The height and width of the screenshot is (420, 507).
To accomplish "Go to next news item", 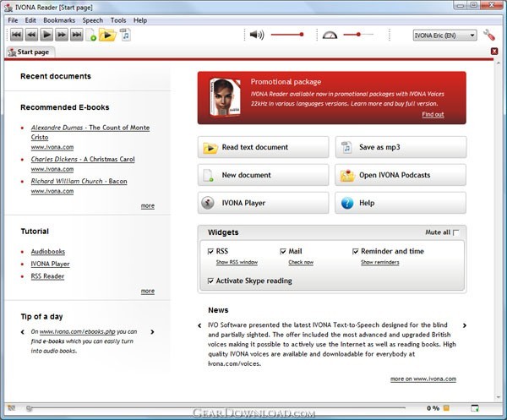I will click(465, 325).
